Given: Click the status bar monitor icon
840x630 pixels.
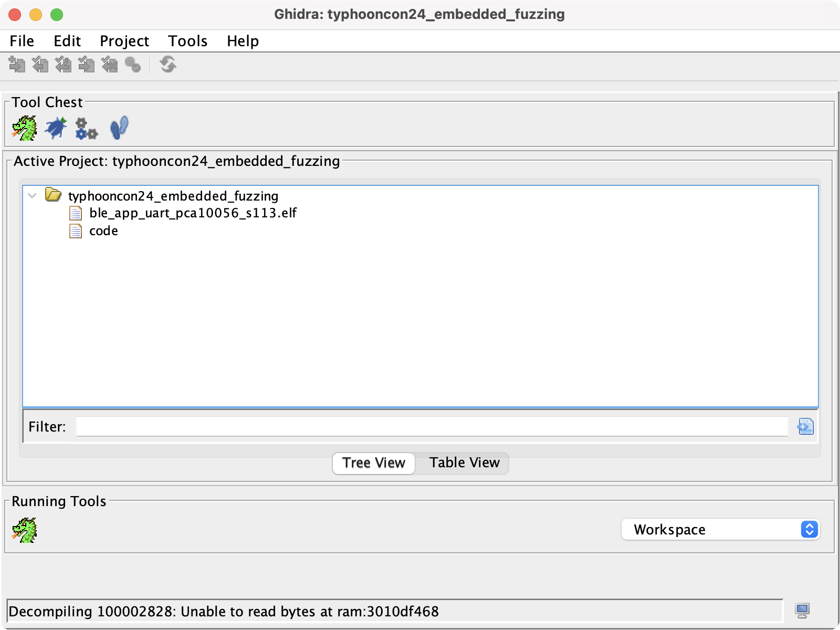Looking at the screenshot, I should 802,611.
